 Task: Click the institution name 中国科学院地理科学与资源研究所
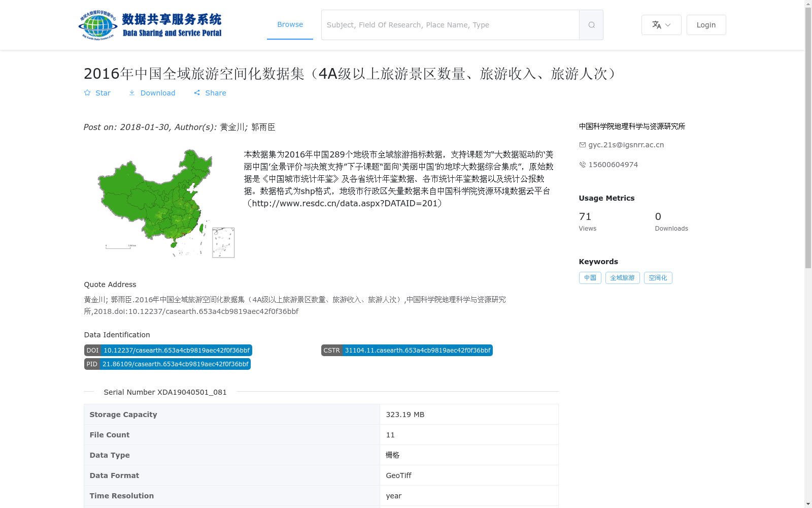point(632,126)
